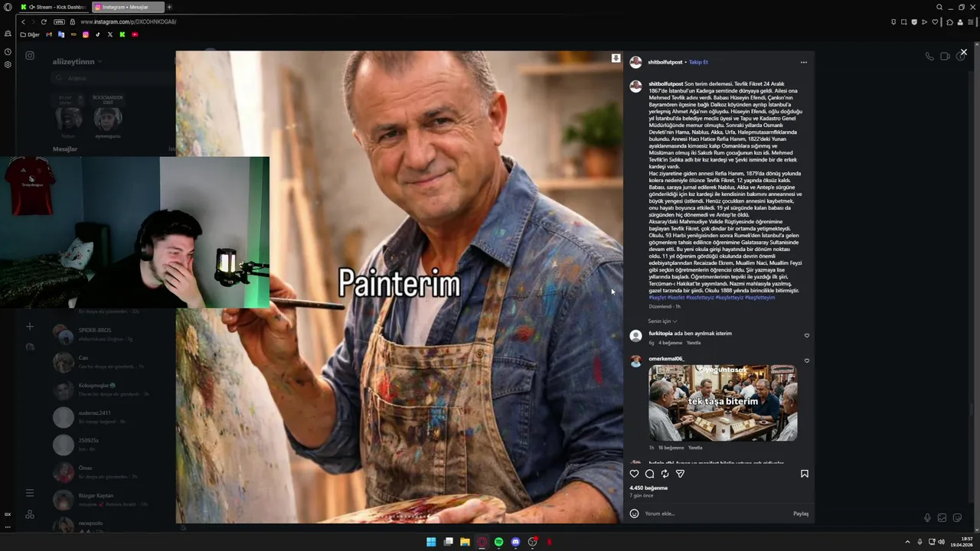
Task: Open furkitopia profile from comment
Action: pyautogui.click(x=661, y=334)
